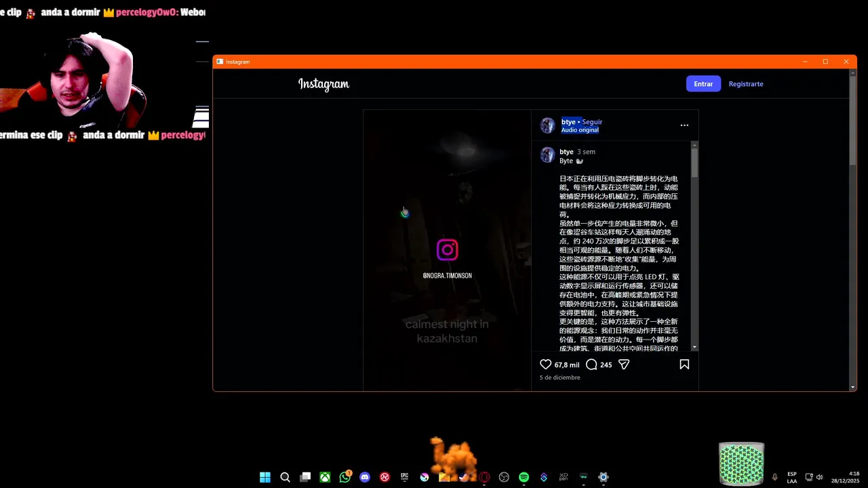Open File Explorer folder icon in taskbar
Image resolution: width=868 pixels, height=488 pixels.
[444, 477]
